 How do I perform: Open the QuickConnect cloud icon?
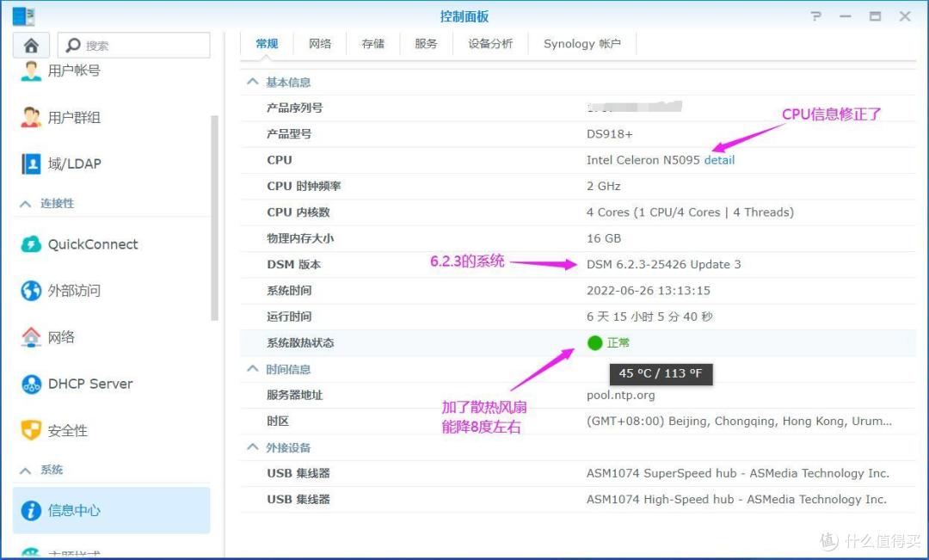31,244
